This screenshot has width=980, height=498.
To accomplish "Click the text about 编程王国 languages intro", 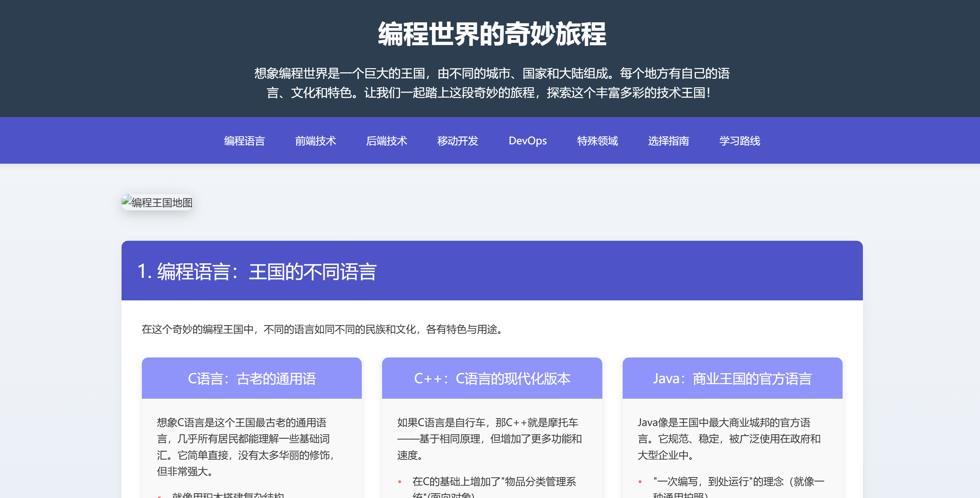I will (322, 330).
